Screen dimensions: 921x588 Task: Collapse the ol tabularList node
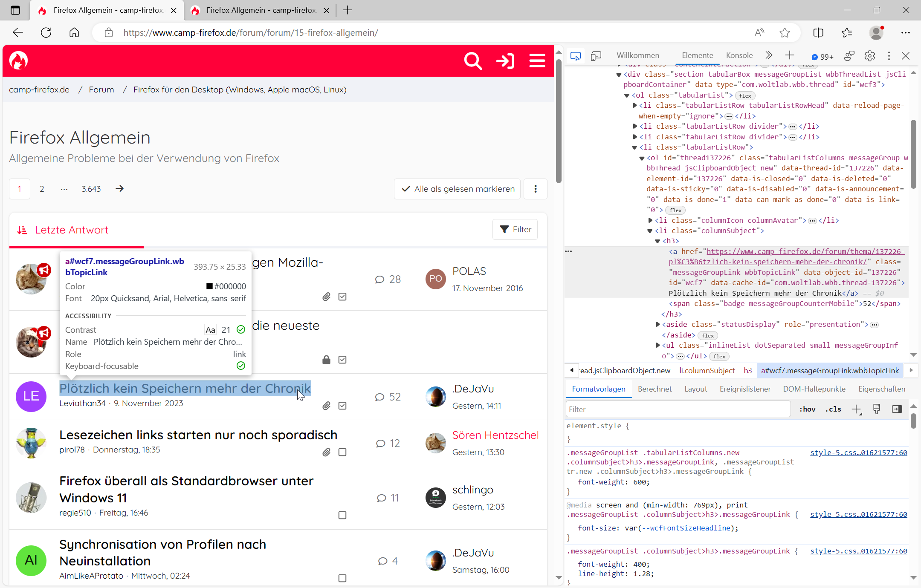(627, 95)
